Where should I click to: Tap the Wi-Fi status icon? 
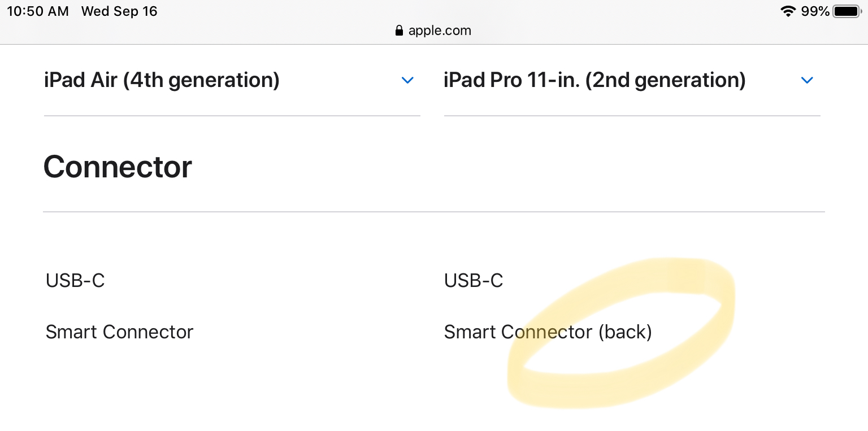[x=788, y=11]
